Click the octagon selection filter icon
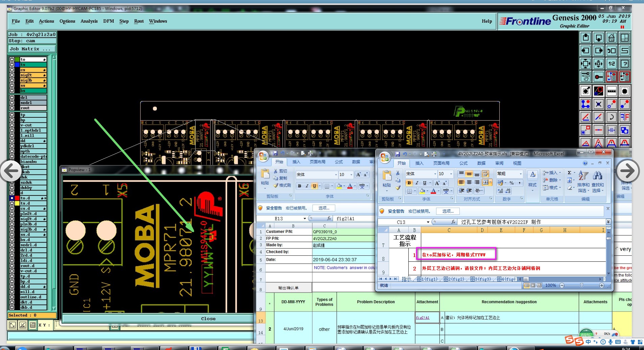 625,91
